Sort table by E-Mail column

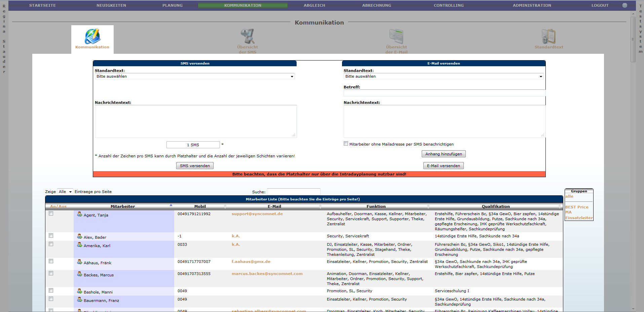click(x=274, y=206)
